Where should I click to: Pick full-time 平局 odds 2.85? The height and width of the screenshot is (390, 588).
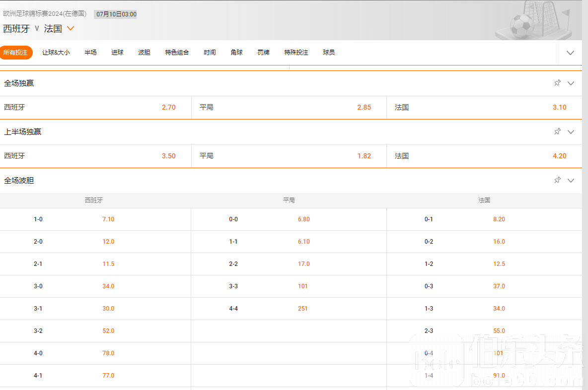pos(364,107)
